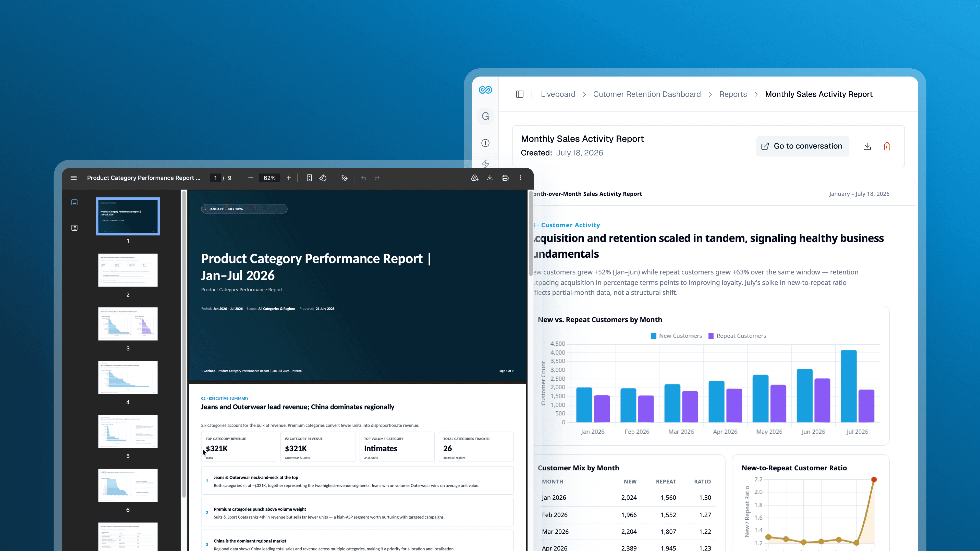The image size is (980, 551).
Task: Click the Feb 2026 table row
Action: [x=626, y=515]
